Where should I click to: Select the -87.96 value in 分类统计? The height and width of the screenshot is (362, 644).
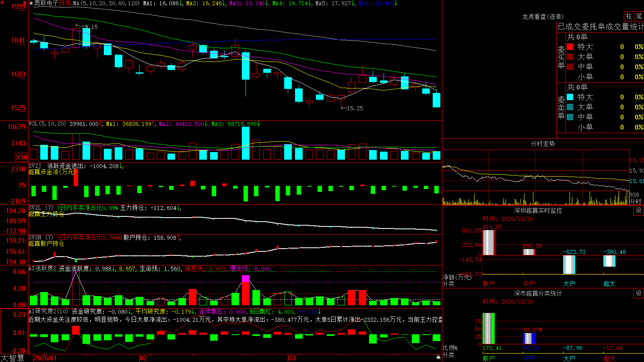point(572,348)
